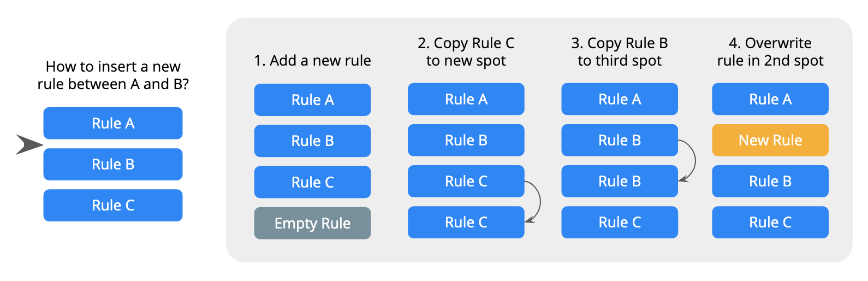Select Rule A under step 1
Viewport: 868px width, 281px height.
coord(312,100)
